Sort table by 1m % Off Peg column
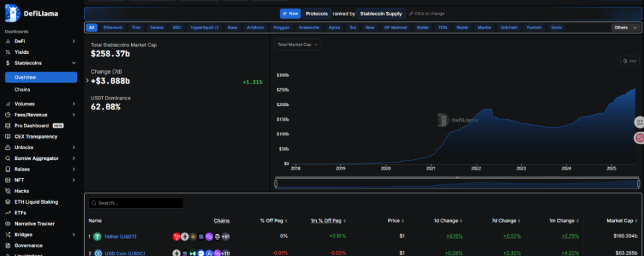The width and height of the screenshot is (644, 256). click(x=328, y=221)
